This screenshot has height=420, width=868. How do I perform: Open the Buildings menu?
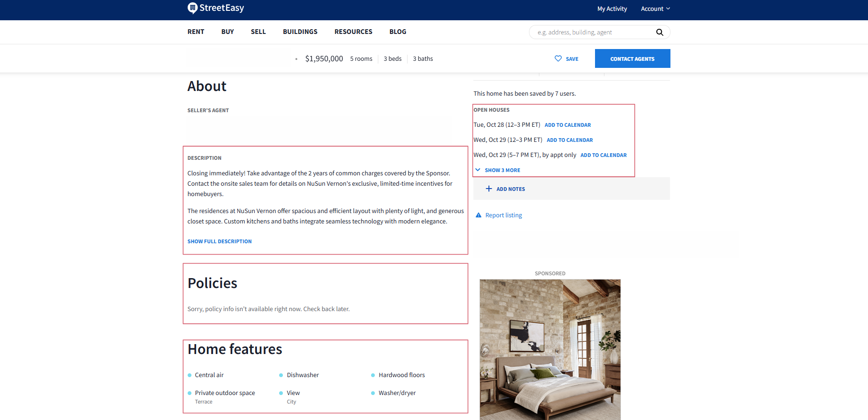(x=300, y=32)
